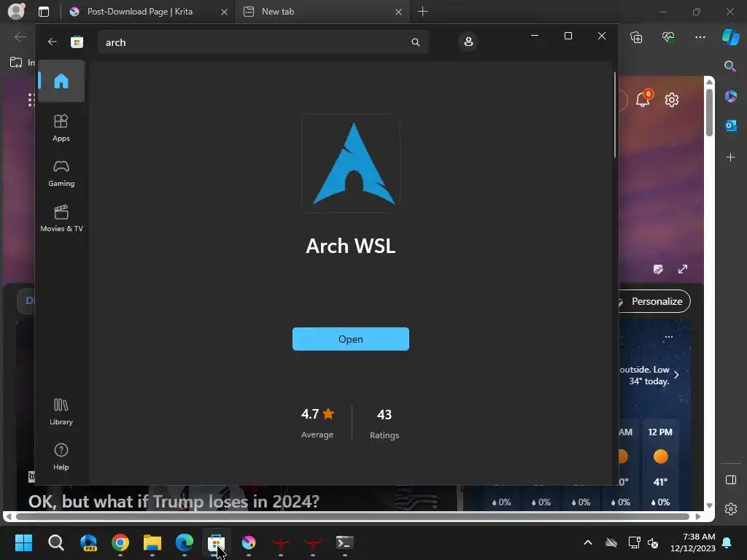
Task: Add an app to Edge sidebar
Action: pos(730,157)
